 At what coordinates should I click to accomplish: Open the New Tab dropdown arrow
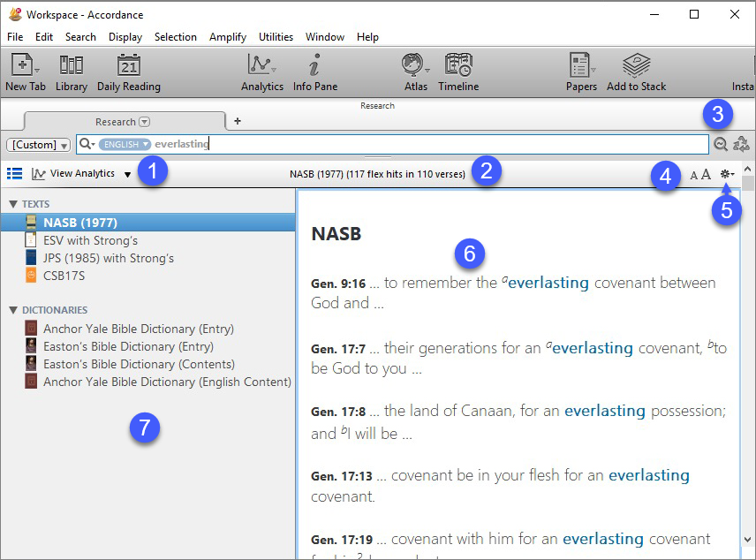pyautogui.click(x=37, y=71)
